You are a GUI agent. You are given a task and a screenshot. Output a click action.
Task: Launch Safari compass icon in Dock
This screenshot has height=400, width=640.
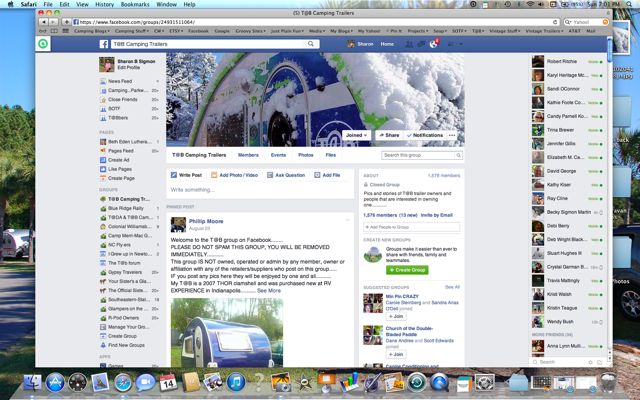click(x=123, y=382)
